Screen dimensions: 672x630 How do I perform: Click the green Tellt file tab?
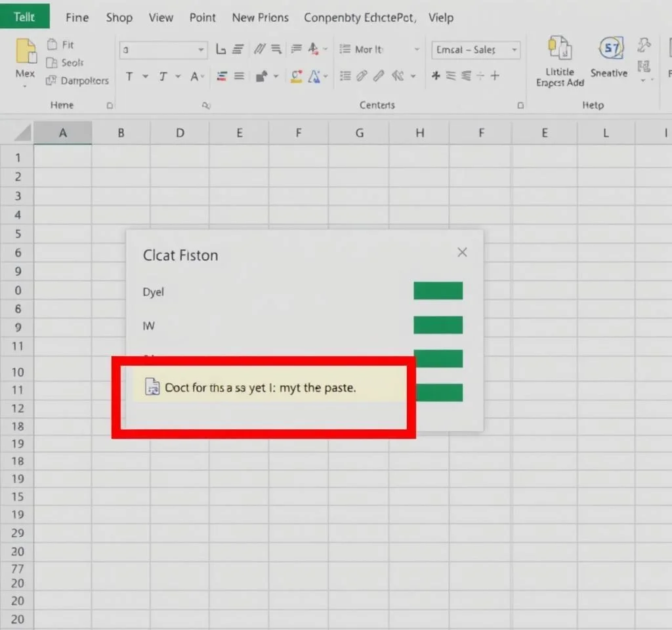click(24, 17)
